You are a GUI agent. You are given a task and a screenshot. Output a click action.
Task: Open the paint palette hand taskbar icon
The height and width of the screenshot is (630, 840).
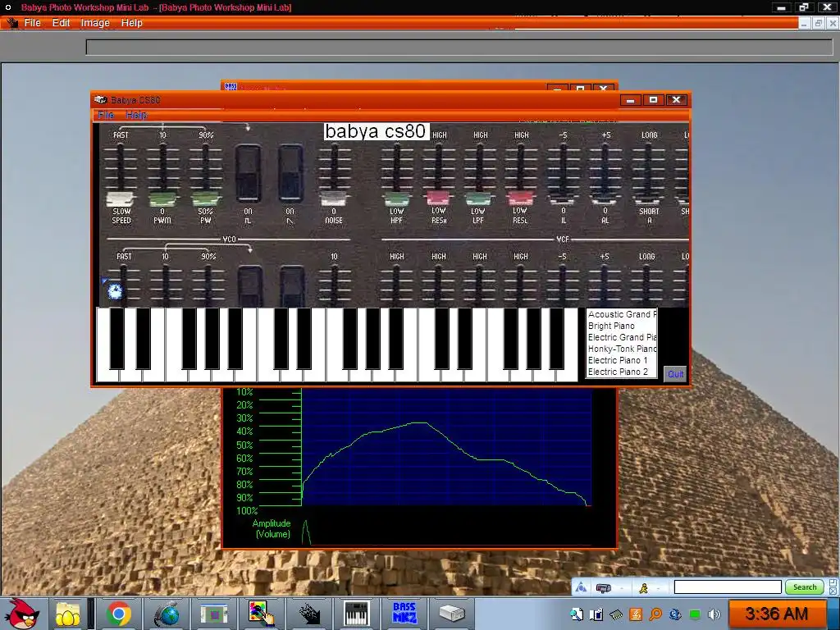(262, 614)
